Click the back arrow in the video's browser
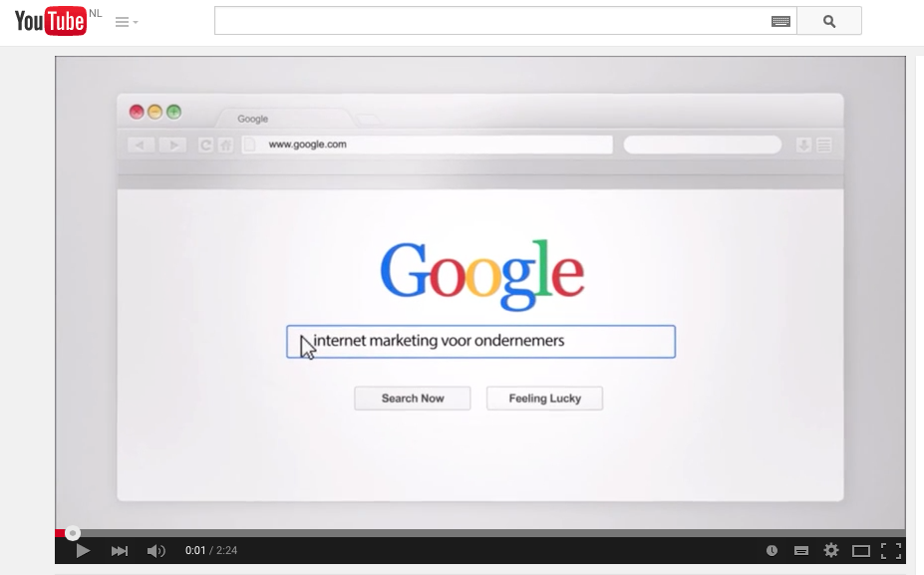This screenshot has width=924, height=575. (x=141, y=144)
